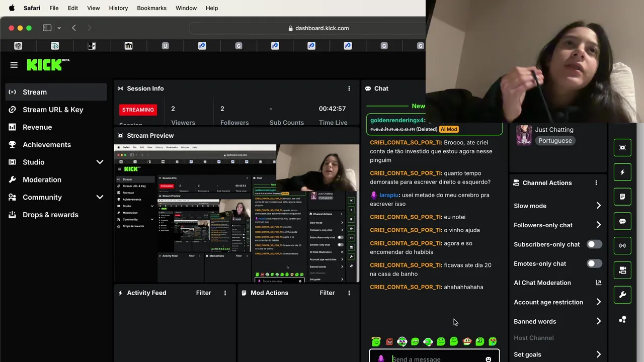The width and height of the screenshot is (644, 362).
Task: Click username goldenrenderingx4 in chat
Action: (397, 120)
